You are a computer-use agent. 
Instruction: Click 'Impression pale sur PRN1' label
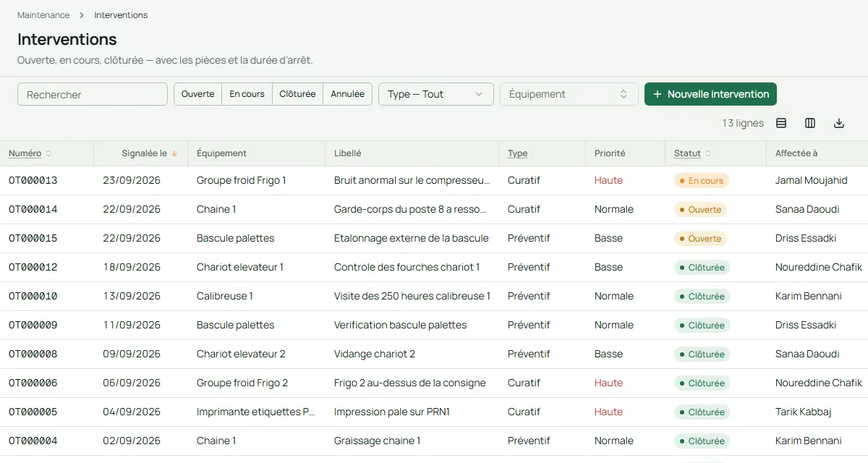click(392, 412)
